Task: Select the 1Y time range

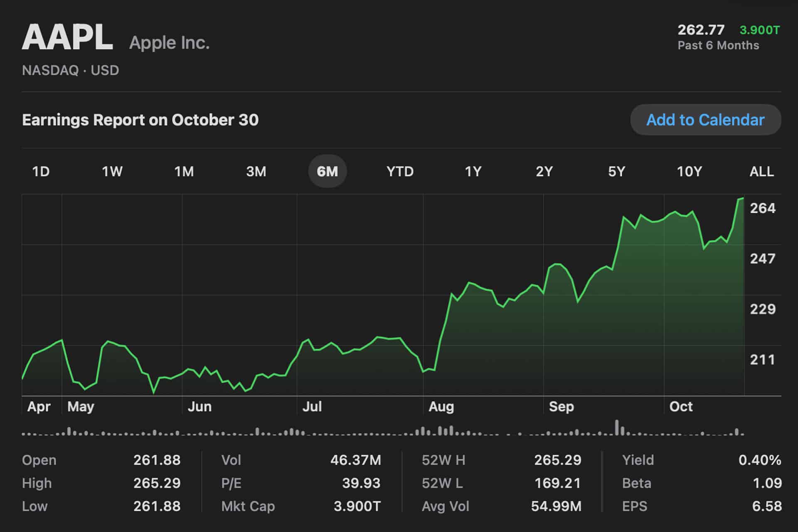Action: (x=473, y=171)
